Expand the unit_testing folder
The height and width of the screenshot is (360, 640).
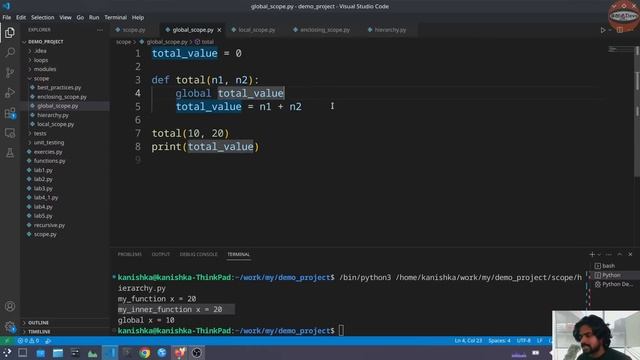[49, 142]
